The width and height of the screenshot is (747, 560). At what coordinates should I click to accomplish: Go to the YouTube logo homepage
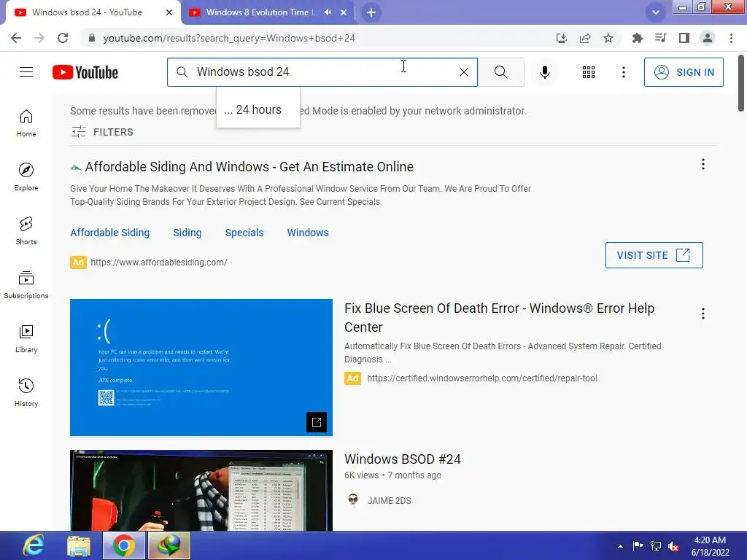(x=85, y=72)
